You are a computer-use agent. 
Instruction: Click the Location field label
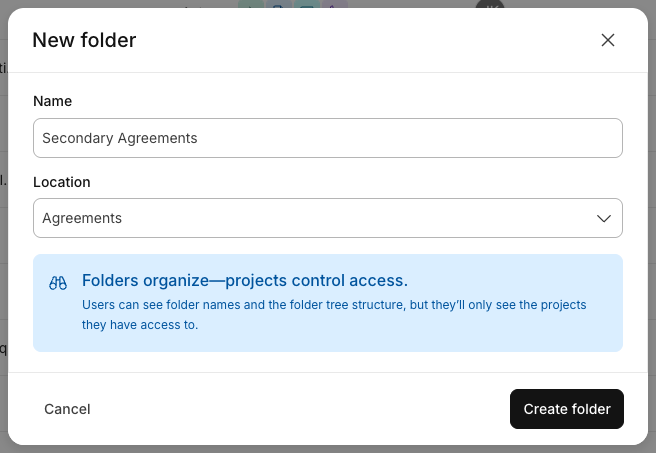(62, 182)
